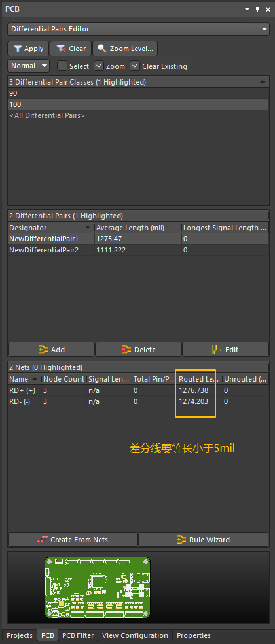Click the Edit differential pair icon
The width and height of the screenshot is (275, 644).
click(x=217, y=350)
